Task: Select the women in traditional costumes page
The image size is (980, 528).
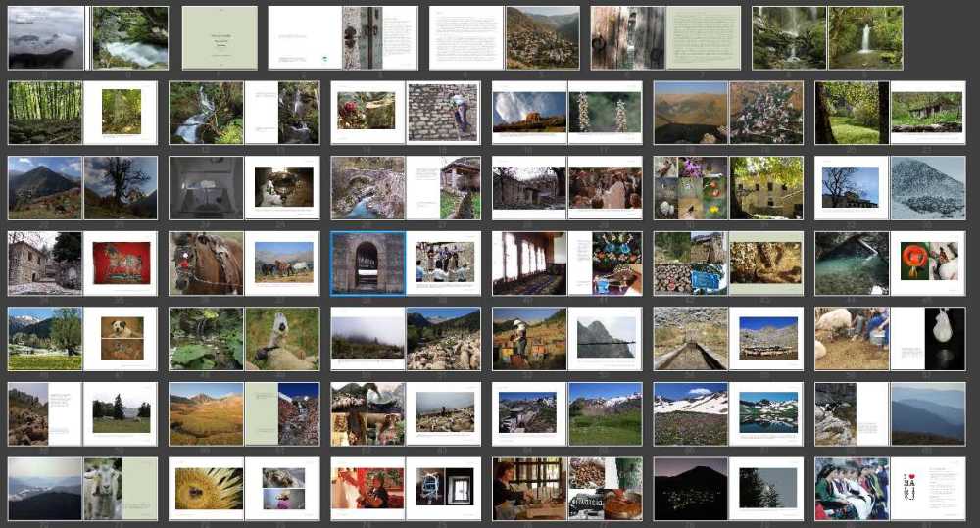Action: 852,489
